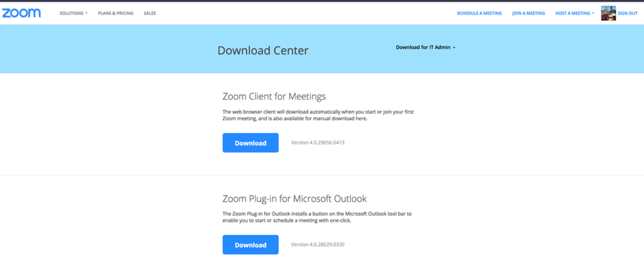
Task: Click the Schedule a Meeting link
Action: 479,13
